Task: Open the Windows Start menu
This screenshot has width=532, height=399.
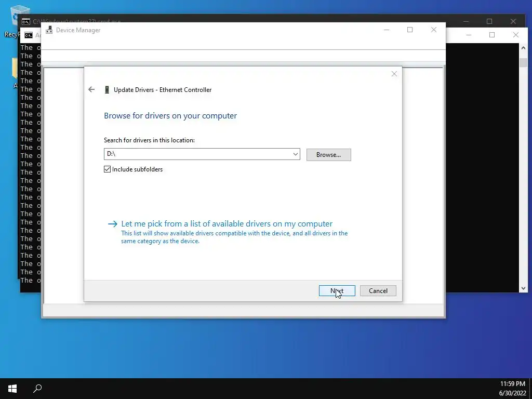Action: click(12, 389)
